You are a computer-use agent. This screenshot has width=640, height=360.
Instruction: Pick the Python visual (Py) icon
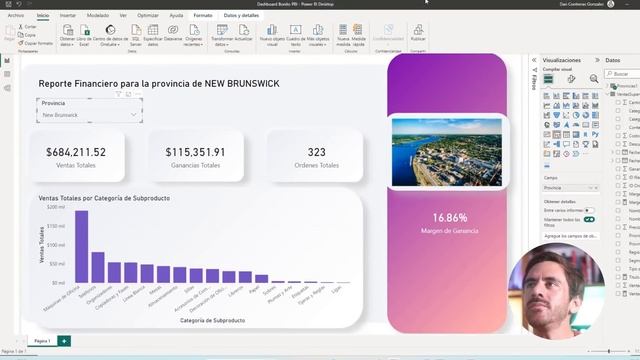596,134
